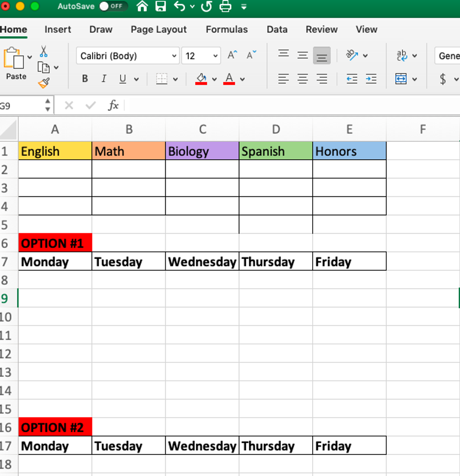Open the Page Layout tab
This screenshot has width=460, height=476.
159,29
